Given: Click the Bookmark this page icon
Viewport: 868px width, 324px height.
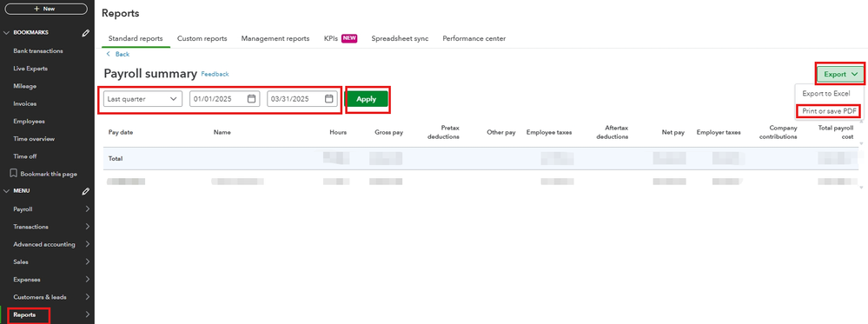Looking at the screenshot, I should 15,174.
